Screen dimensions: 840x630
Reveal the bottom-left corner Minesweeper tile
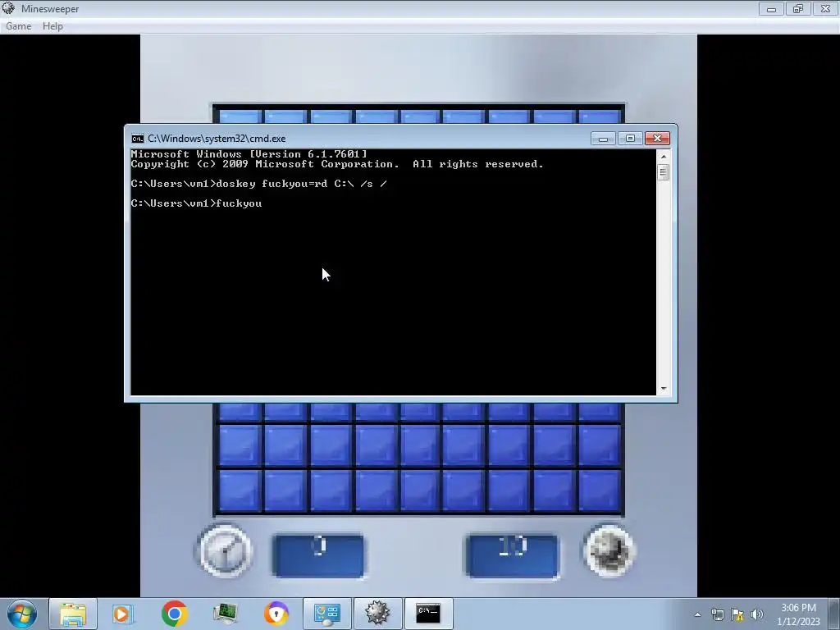pyautogui.click(x=240, y=491)
